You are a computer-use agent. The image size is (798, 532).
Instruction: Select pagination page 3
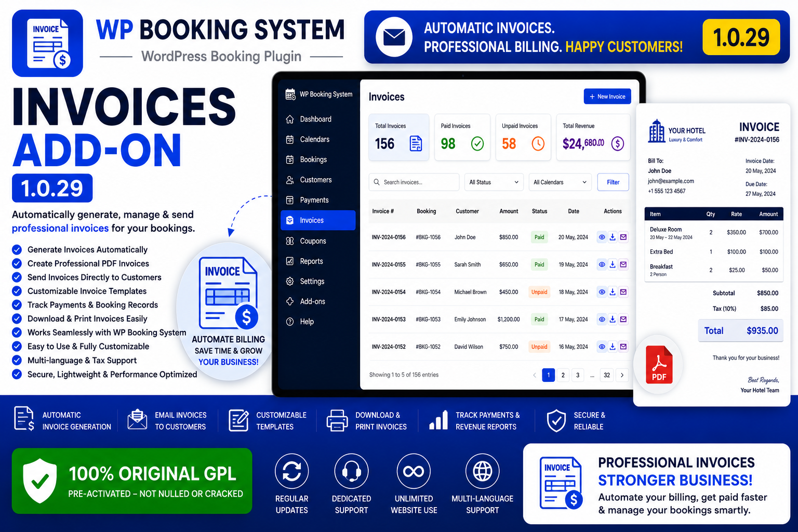(578, 375)
